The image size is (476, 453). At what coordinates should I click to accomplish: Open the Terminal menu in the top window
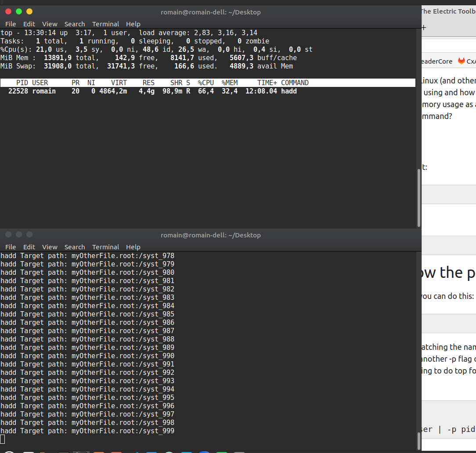(105, 24)
